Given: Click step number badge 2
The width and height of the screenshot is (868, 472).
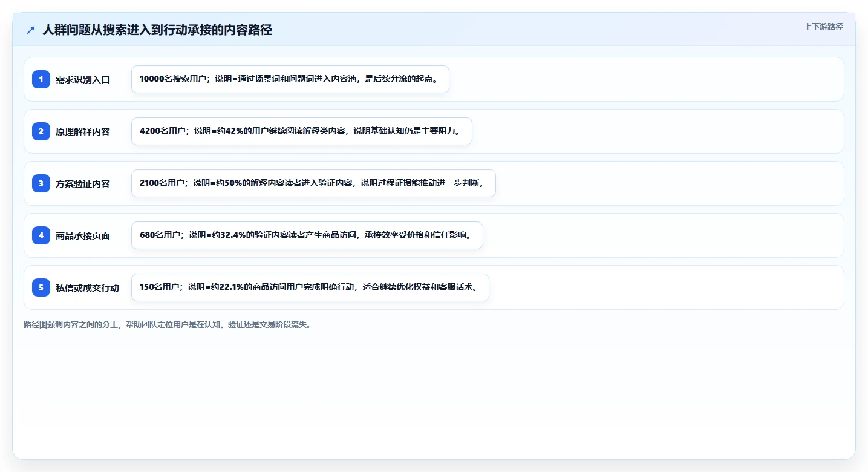Looking at the screenshot, I should point(41,131).
